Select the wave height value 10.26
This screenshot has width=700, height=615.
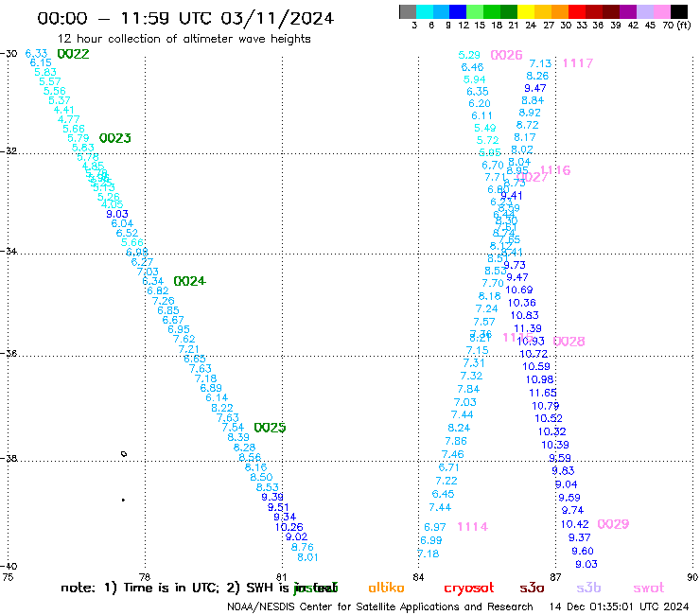click(289, 527)
